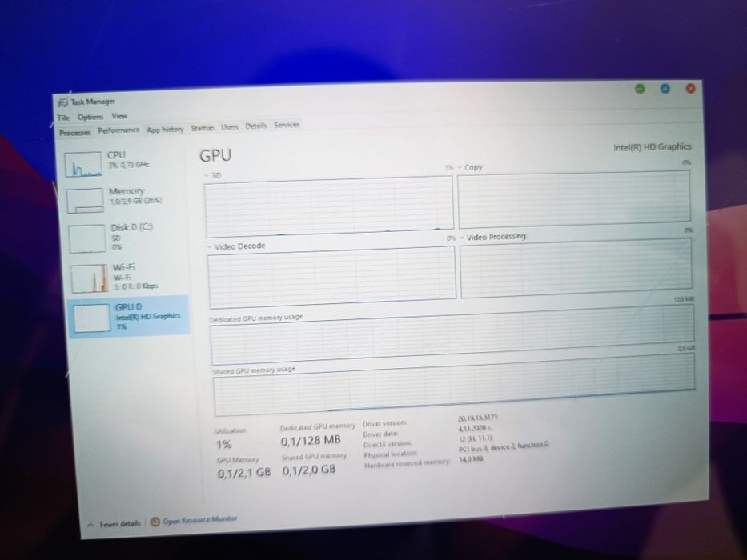Open the File menu
747x560 pixels.
pos(64,118)
